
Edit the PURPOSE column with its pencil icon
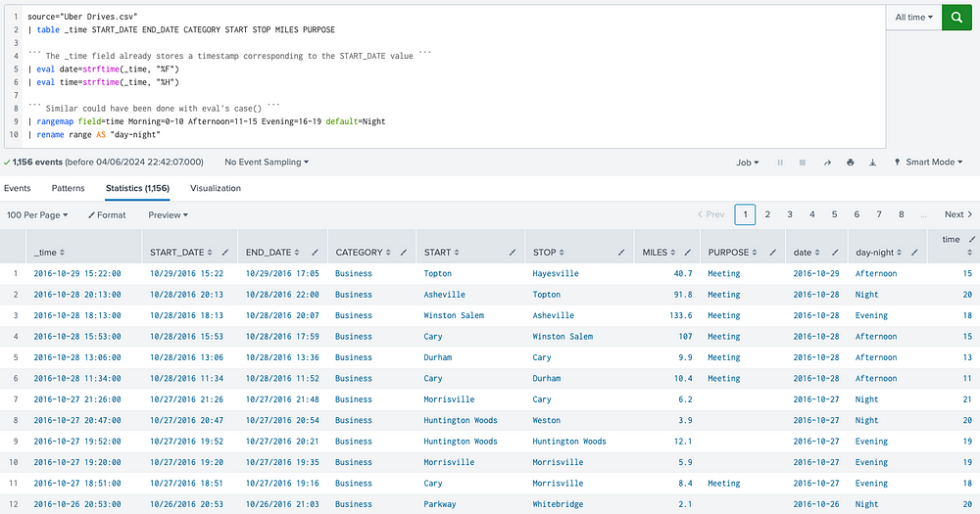pyautogui.click(x=772, y=253)
